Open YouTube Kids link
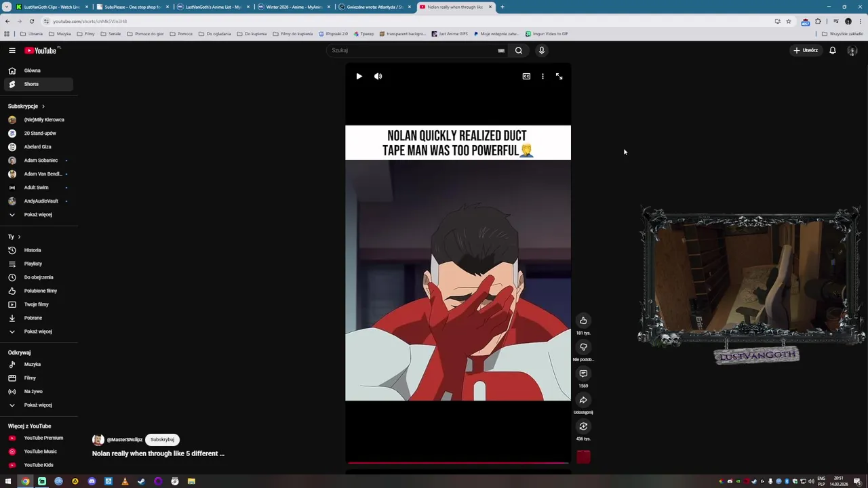Image resolution: width=868 pixels, height=488 pixels. tap(38, 465)
